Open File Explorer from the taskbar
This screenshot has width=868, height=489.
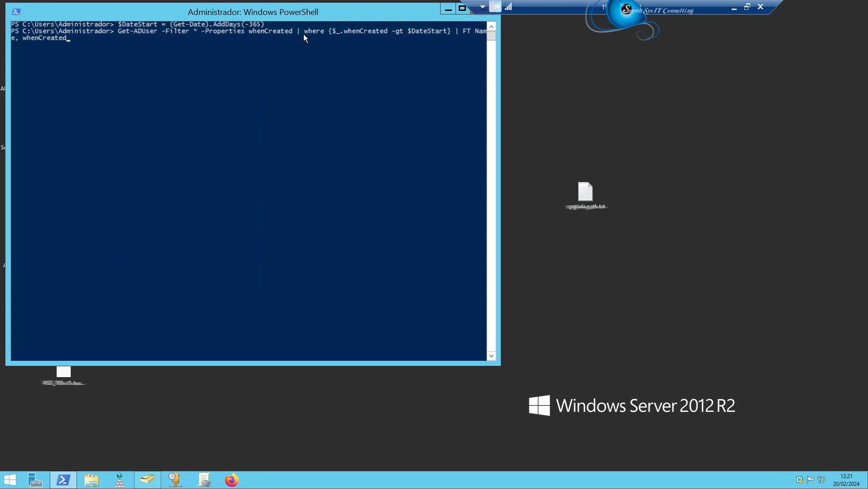point(91,480)
